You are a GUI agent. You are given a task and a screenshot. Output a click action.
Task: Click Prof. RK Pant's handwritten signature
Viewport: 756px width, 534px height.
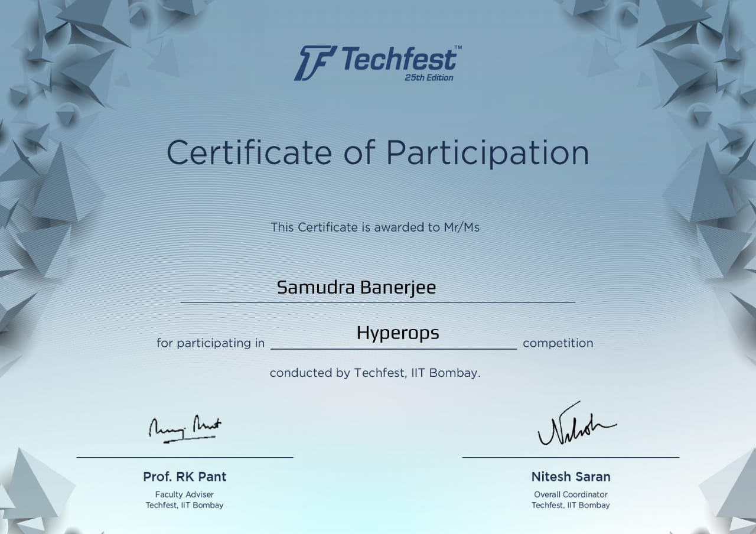point(184,428)
